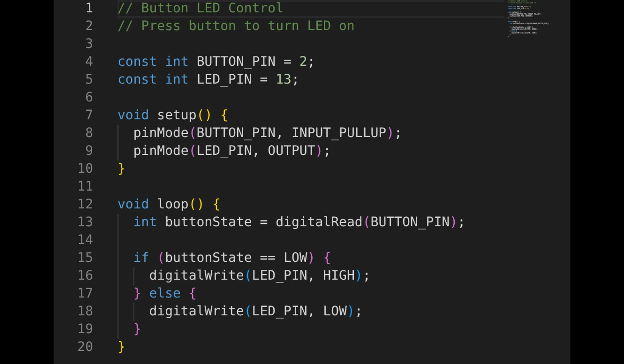Click HIGH in the digitalWrite call
The image size is (624, 364).
click(339, 276)
